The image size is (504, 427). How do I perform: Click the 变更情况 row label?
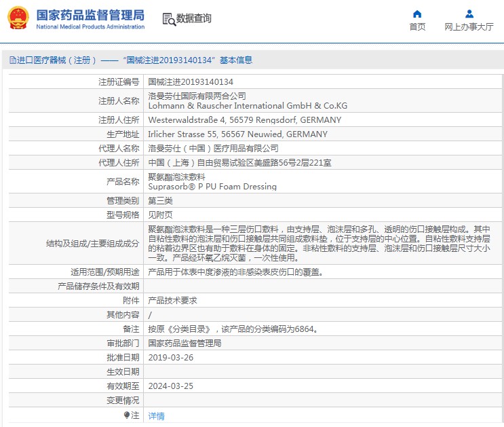click(123, 401)
